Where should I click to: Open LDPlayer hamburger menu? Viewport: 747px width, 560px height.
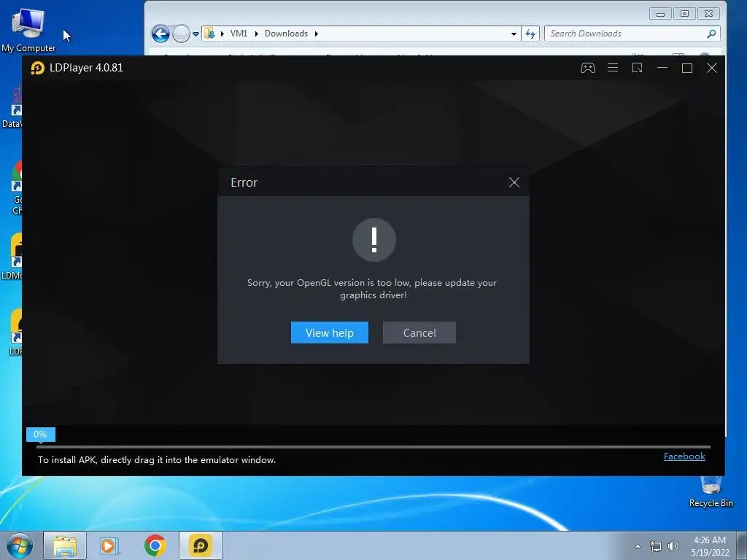point(613,68)
